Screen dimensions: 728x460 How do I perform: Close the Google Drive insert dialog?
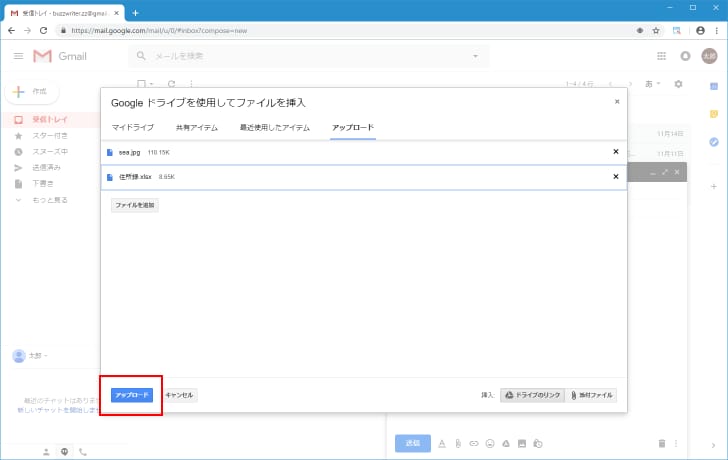click(617, 102)
